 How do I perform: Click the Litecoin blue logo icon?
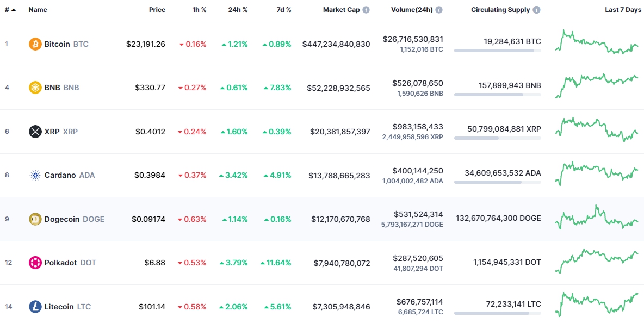[35, 307]
